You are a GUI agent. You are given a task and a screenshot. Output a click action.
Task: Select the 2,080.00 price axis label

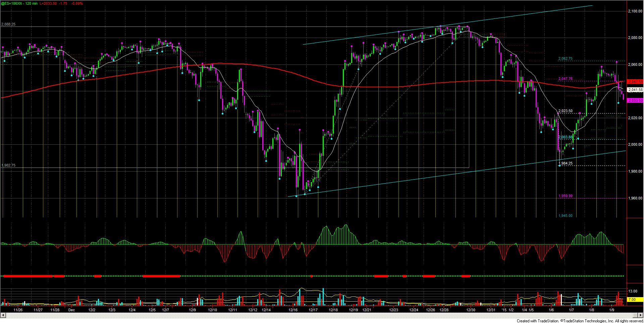635,38
